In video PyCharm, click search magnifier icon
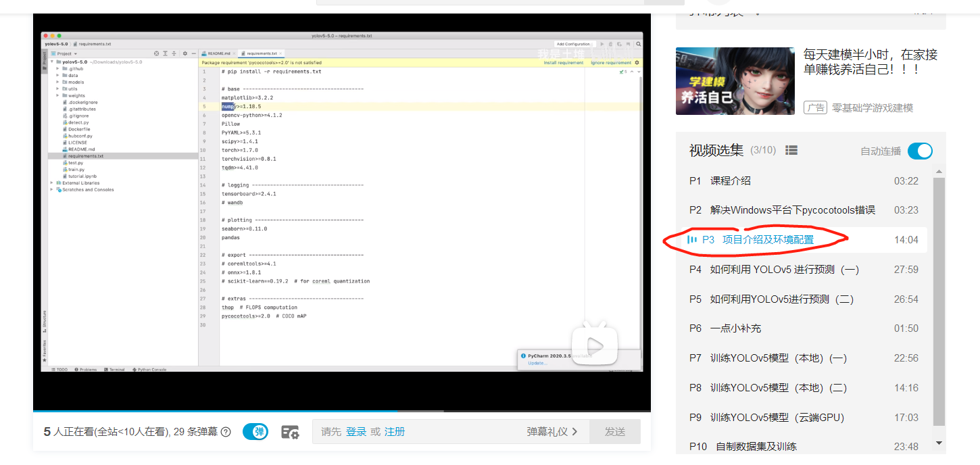 638,44
